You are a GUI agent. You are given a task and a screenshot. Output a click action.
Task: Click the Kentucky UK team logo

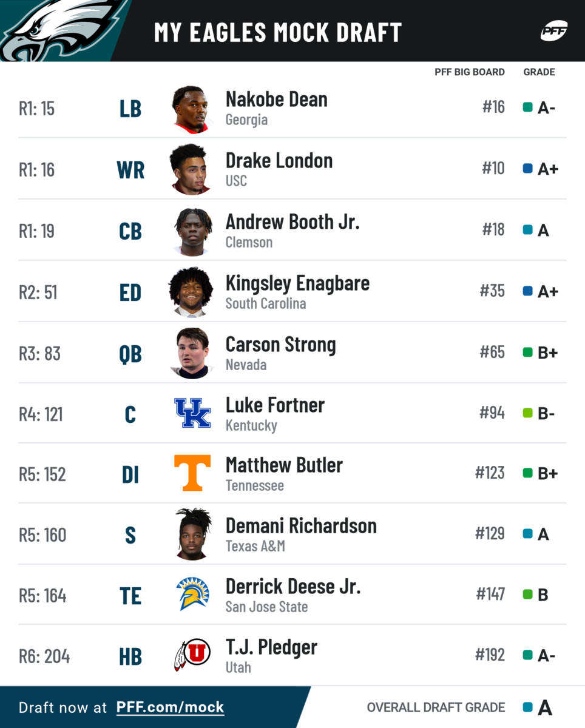click(192, 413)
